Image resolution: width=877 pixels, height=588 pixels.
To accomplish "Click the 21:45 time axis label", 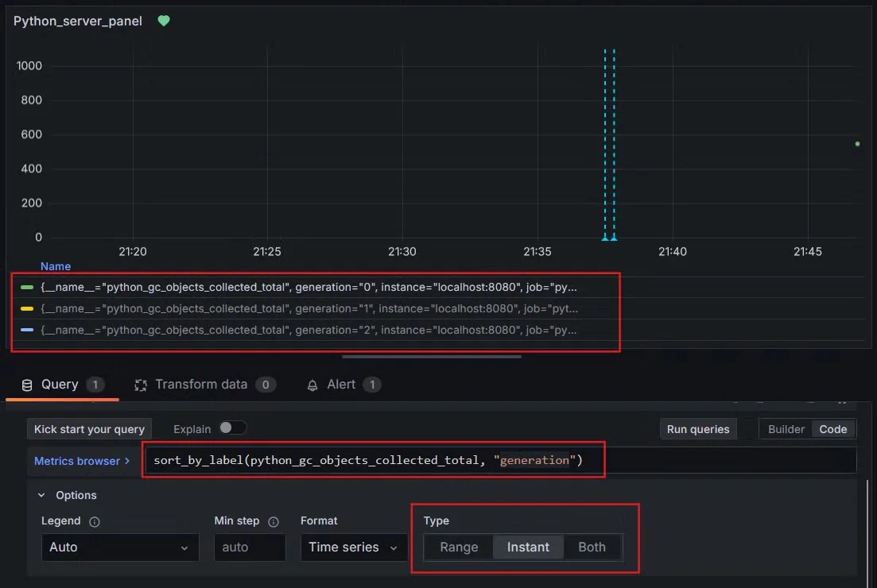I will (808, 252).
